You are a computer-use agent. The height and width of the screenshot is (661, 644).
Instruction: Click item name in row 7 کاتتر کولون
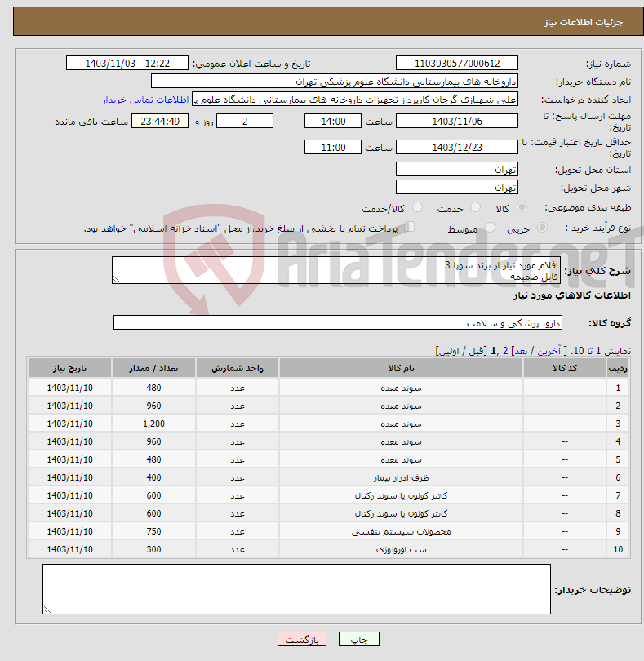401,496
